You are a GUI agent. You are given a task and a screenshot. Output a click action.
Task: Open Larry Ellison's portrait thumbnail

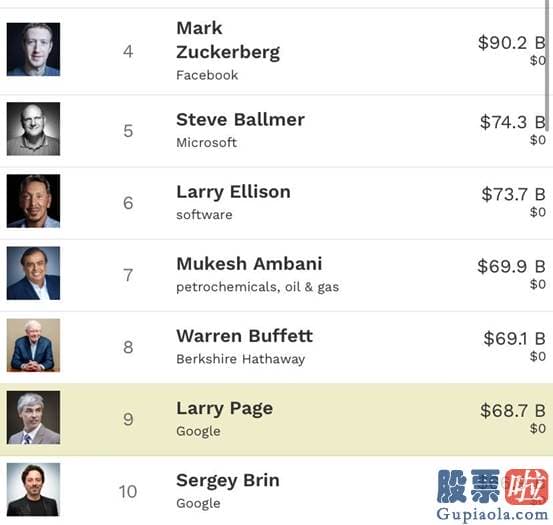coord(34,201)
